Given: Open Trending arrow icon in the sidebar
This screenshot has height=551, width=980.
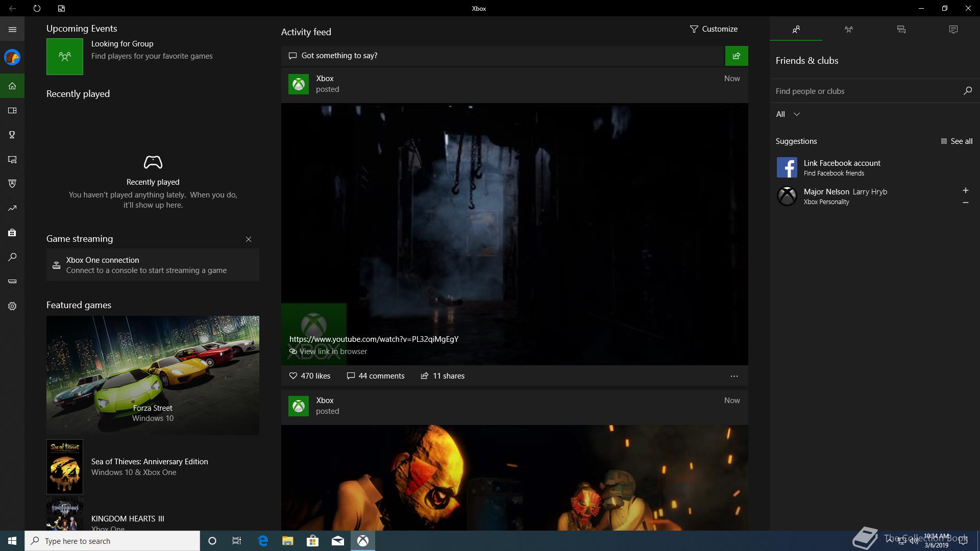Looking at the screenshot, I should [x=12, y=208].
